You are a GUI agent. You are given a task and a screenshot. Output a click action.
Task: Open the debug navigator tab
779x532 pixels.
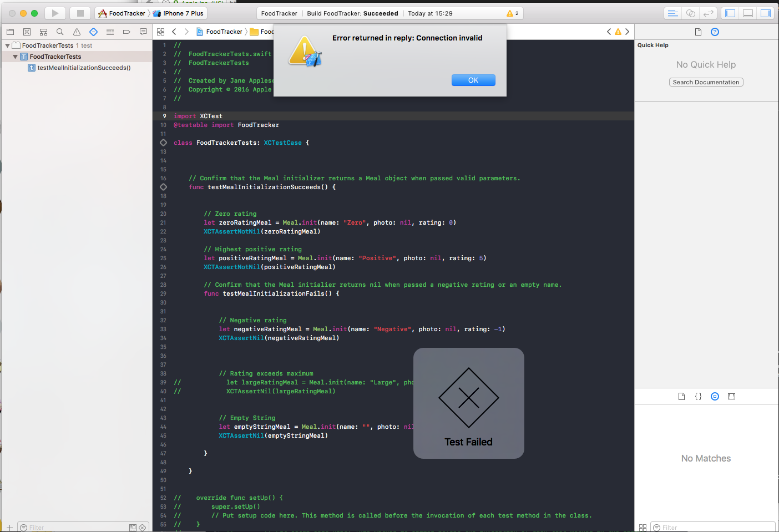point(110,32)
